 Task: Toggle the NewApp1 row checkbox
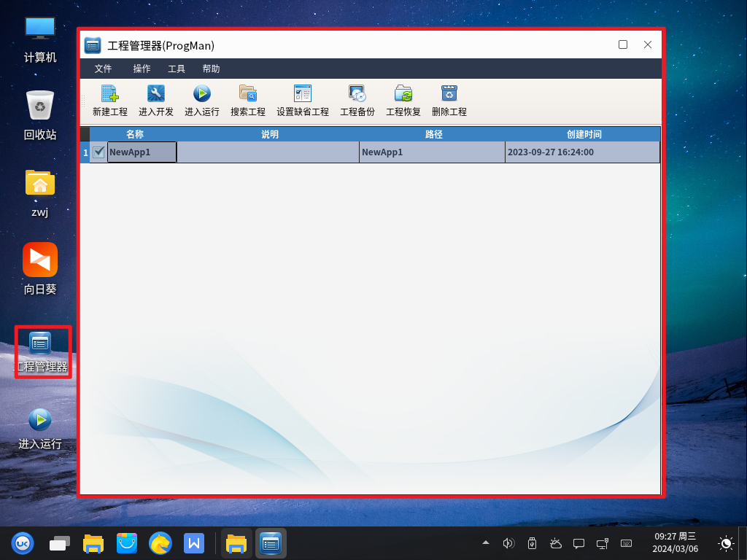[98, 152]
